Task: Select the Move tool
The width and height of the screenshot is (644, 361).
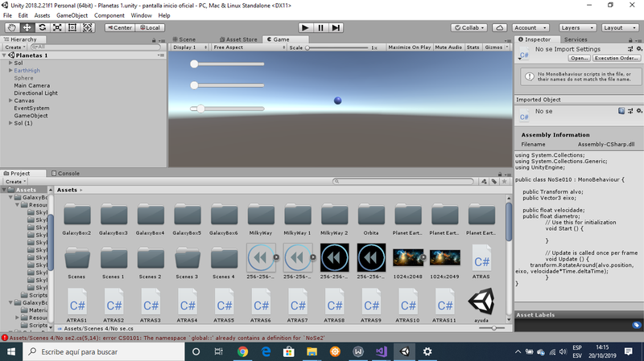Action: pyautogui.click(x=27, y=27)
